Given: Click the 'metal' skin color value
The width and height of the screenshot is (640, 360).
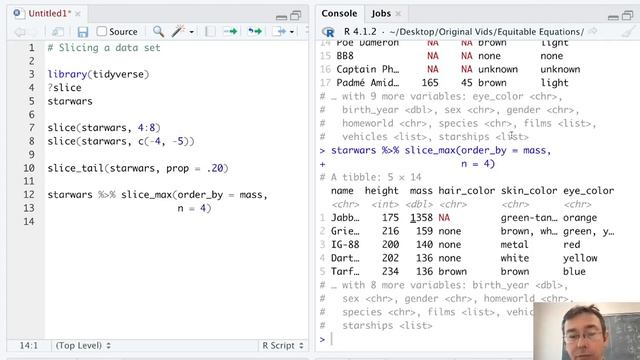Looking at the screenshot, I should tap(514, 244).
